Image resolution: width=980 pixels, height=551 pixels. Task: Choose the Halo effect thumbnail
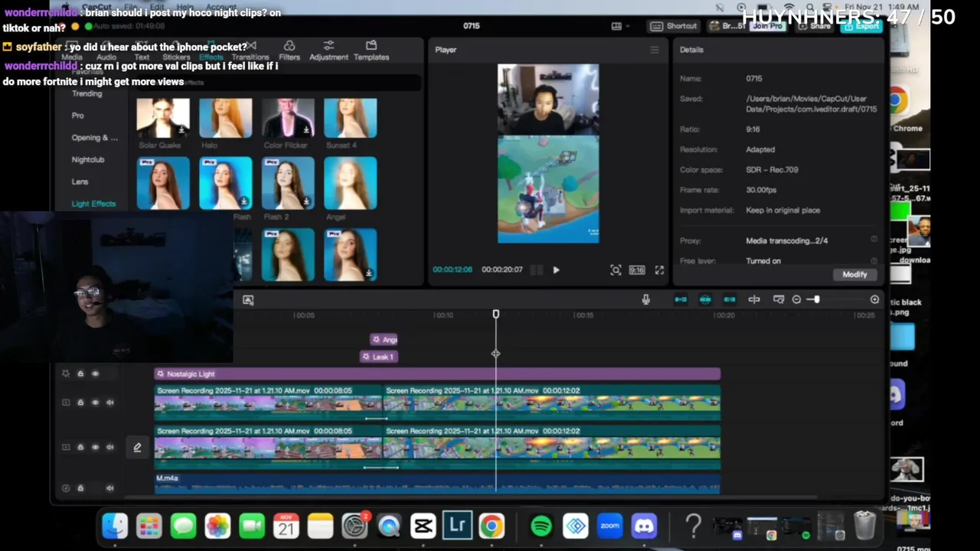[x=226, y=118]
